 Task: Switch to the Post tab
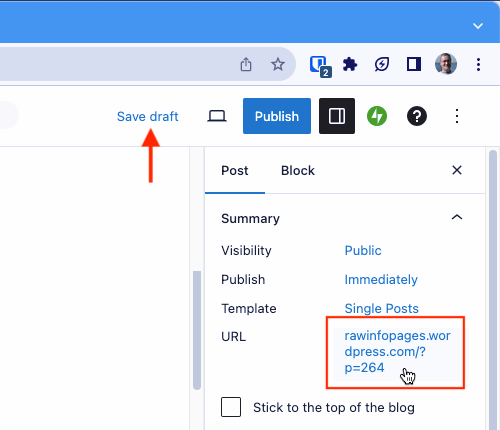(235, 171)
